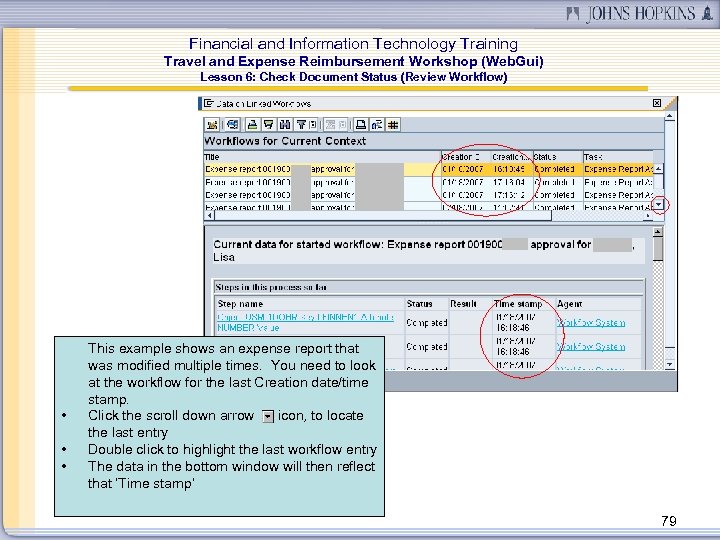This screenshot has width=720, height=540.
Task: Set a filter using the funnel icon
Action: (301, 124)
